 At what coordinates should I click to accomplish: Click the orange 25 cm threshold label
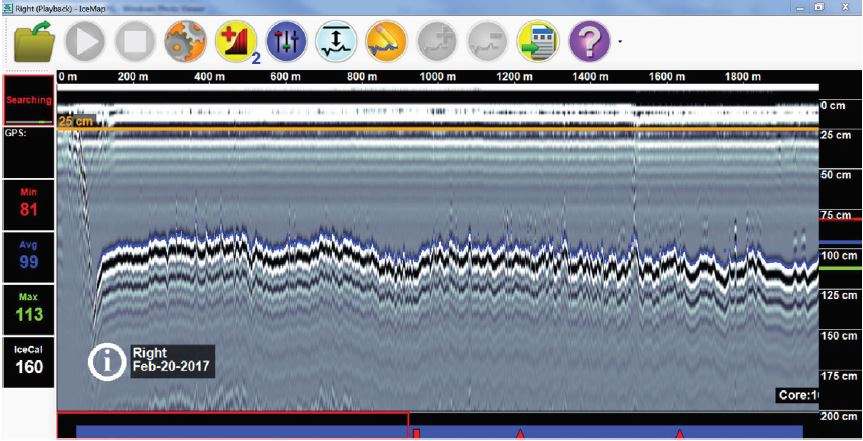(x=76, y=122)
